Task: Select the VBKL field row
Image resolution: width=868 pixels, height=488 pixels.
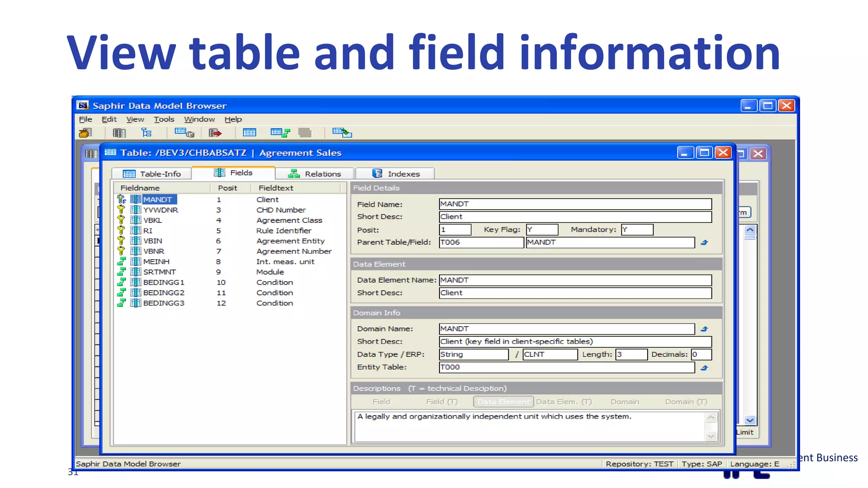Action: (230, 220)
